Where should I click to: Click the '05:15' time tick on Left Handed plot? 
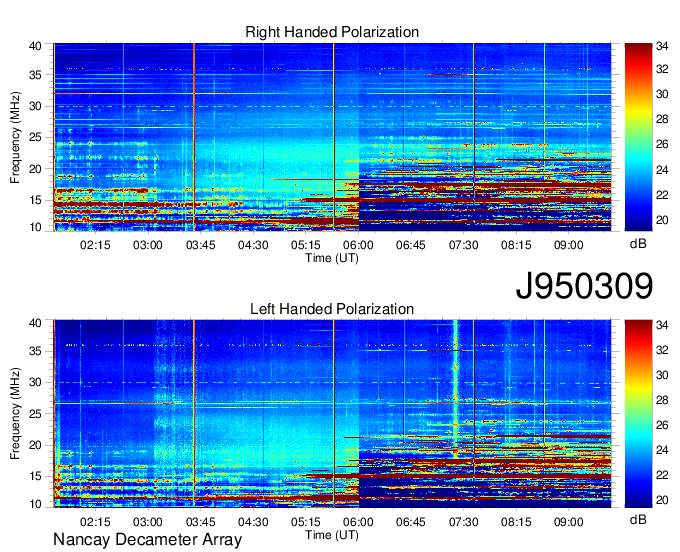[305, 522]
